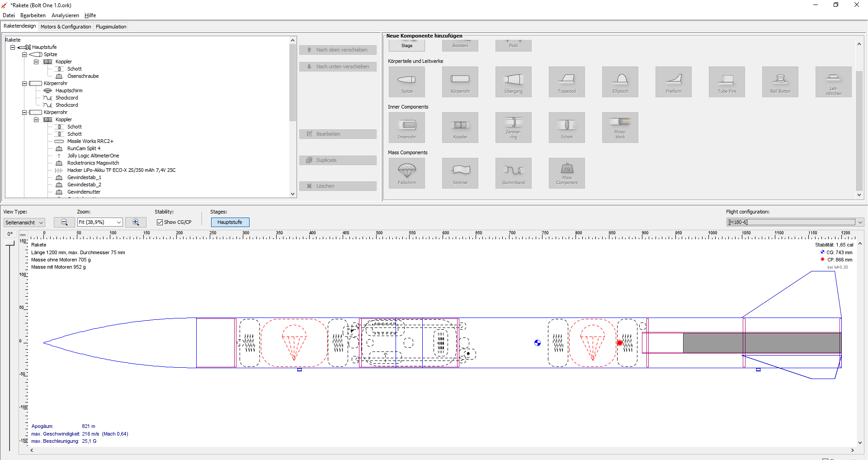Click the zoom out magnifier button

(x=64, y=222)
